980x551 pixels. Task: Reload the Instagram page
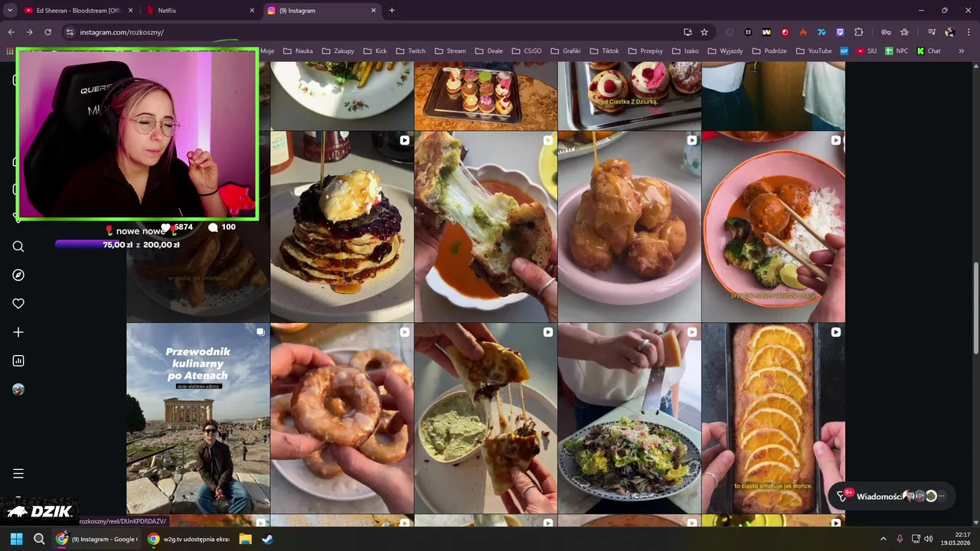coord(47,32)
